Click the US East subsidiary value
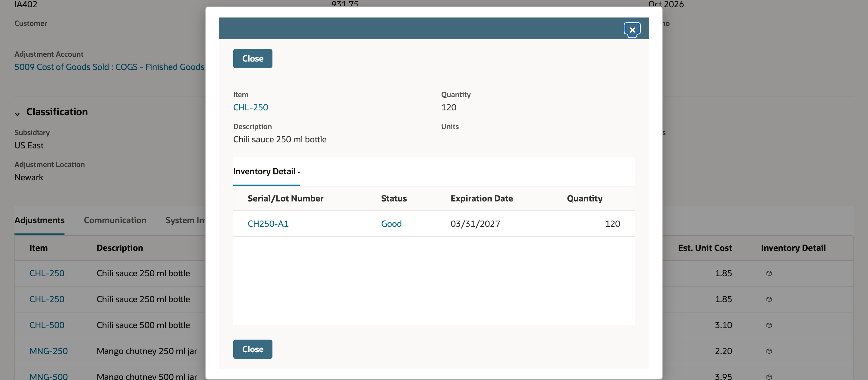Image resolution: width=868 pixels, height=380 pixels. tap(29, 145)
